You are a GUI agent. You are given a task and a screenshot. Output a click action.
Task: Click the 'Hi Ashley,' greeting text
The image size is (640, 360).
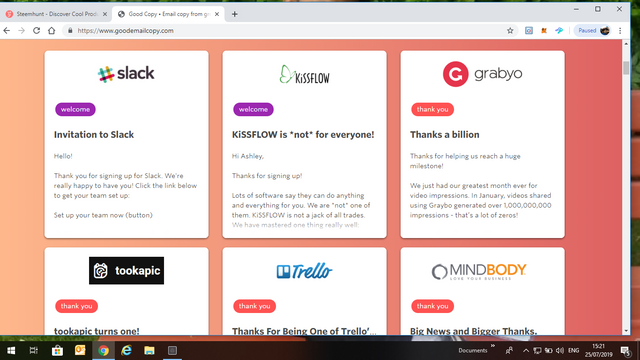point(248,156)
